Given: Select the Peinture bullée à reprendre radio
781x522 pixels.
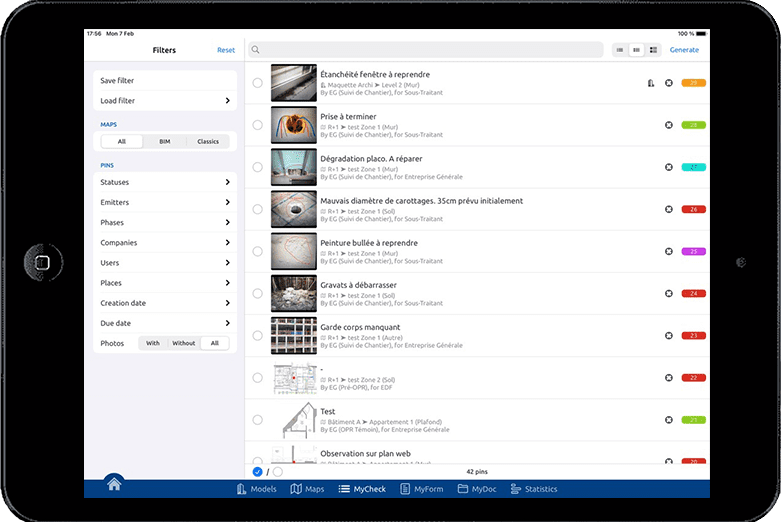Looking at the screenshot, I should (x=258, y=252).
